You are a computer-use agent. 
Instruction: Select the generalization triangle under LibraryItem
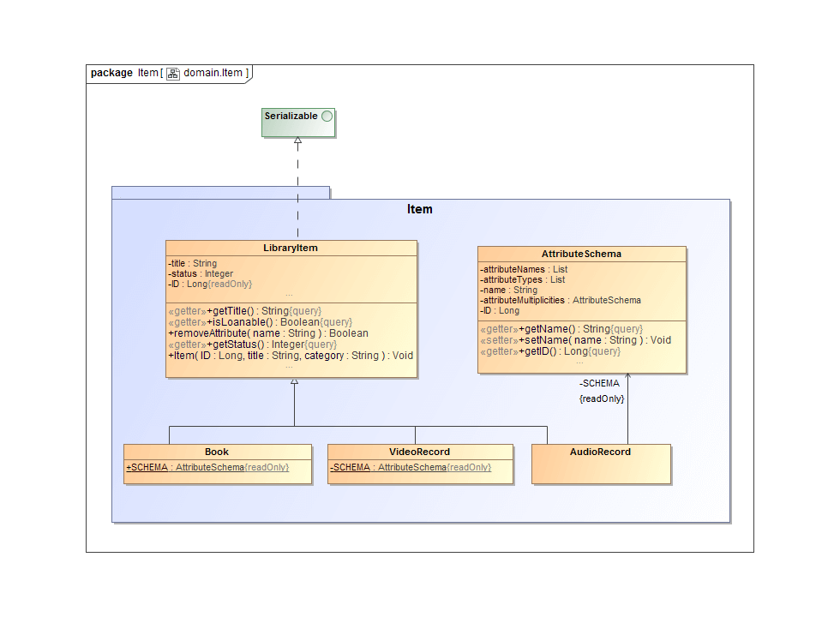click(294, 382)
